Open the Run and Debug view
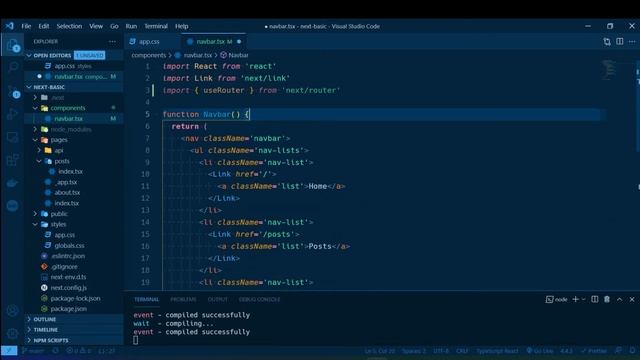The image size is (640, 360). tap(13, 114)
